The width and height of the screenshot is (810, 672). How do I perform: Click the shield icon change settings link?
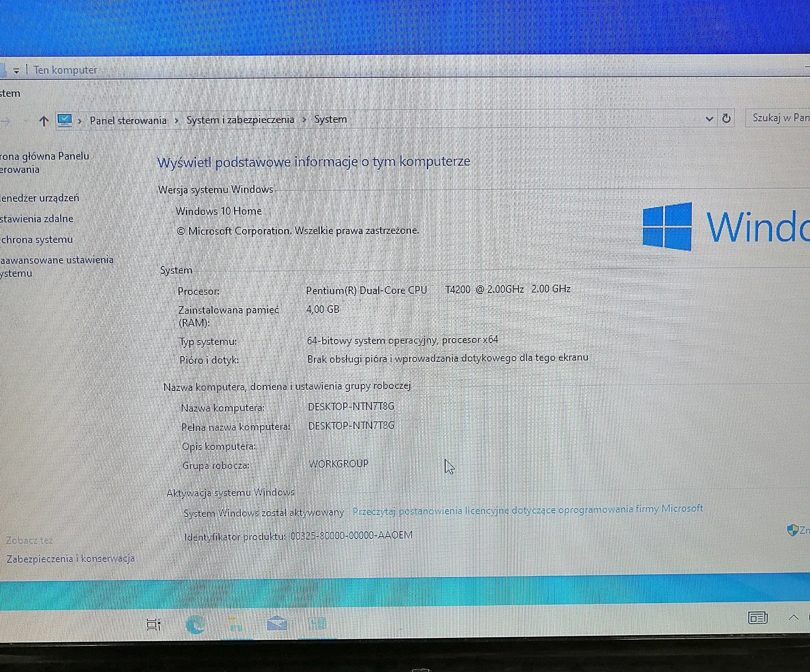tap(798, 530)
